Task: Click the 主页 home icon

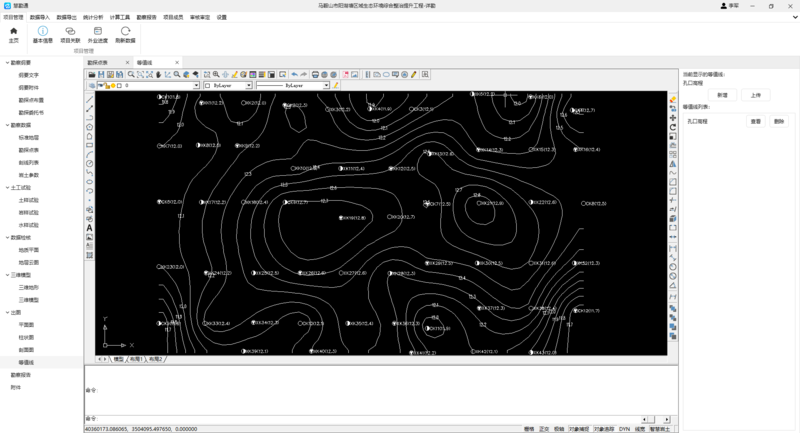Action: [14, 31]
